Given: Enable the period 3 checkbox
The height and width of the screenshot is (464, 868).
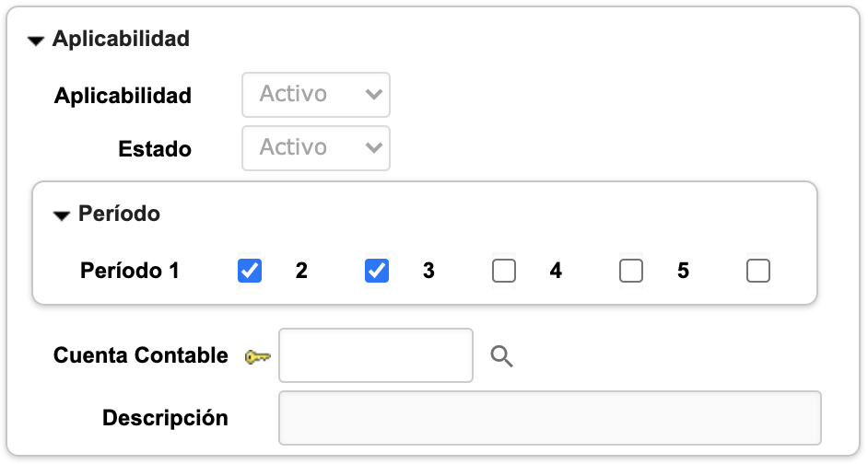Looking at the screenshot, I should tap(504, 271).
